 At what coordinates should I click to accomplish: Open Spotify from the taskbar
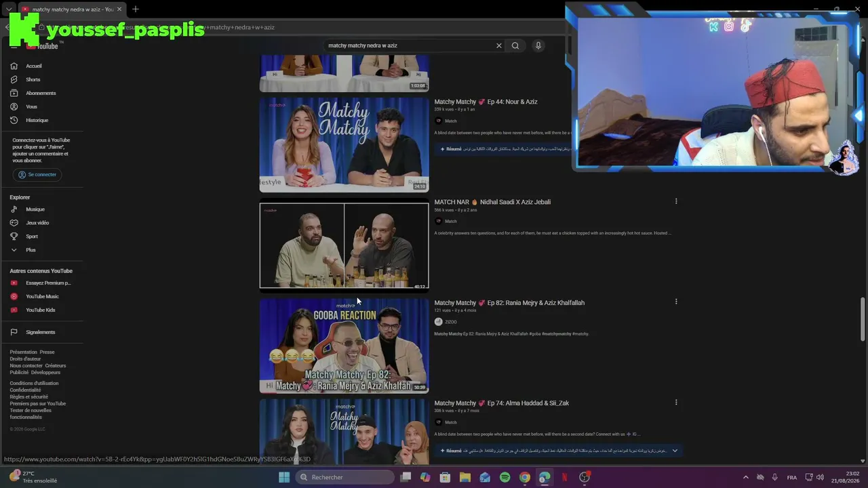[x=505, y=477]
